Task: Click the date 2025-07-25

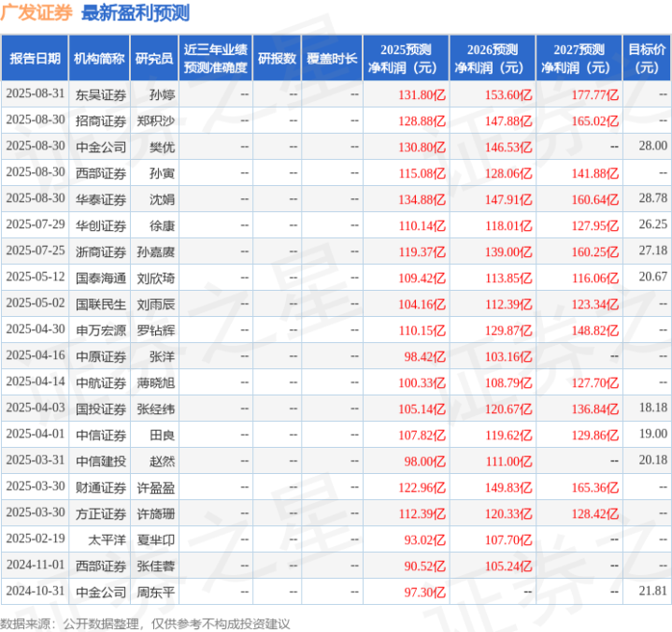Action: tap(36, 251)
